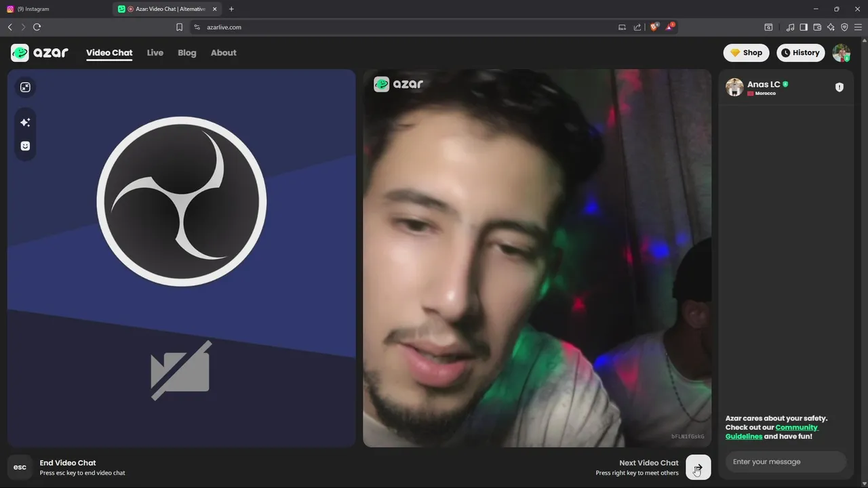Open the sparkle effects tool
The image size is (868, 488).
click(25, 123)
